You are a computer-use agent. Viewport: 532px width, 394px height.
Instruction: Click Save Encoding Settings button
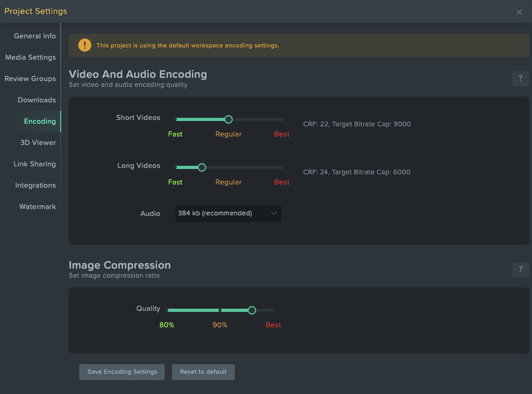[122, 372]
